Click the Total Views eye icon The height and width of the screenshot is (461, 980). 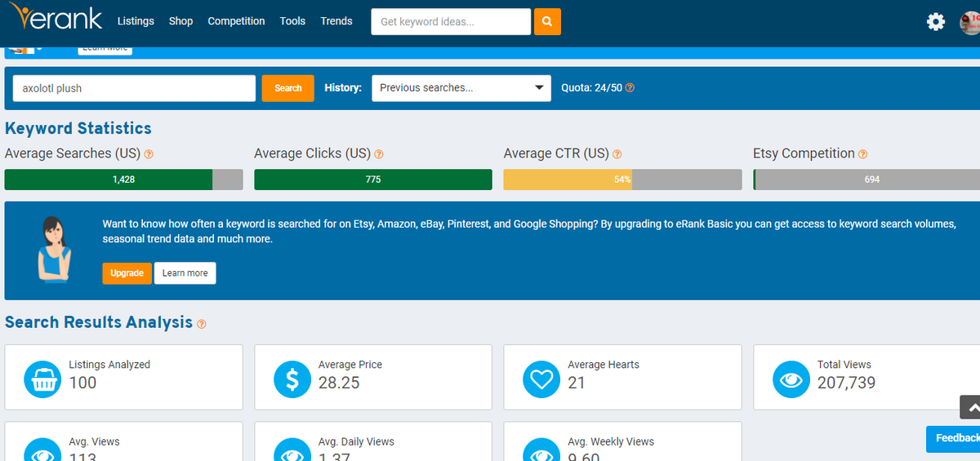791,379
